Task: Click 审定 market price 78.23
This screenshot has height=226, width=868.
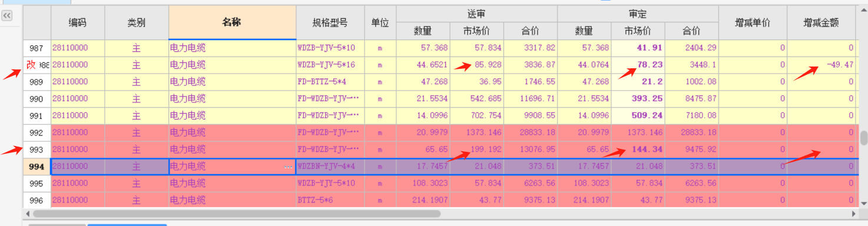Action: pyautogui.click(x=638, y=65)
